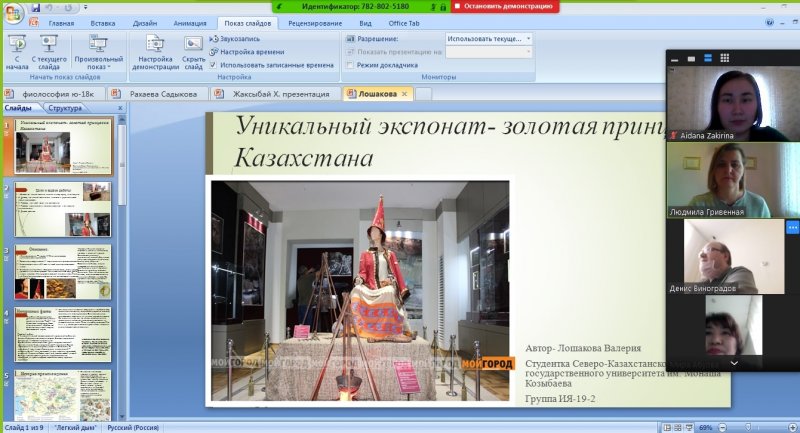
Task: Click Slideshow view icon in status bar
Action: point(689,428)
